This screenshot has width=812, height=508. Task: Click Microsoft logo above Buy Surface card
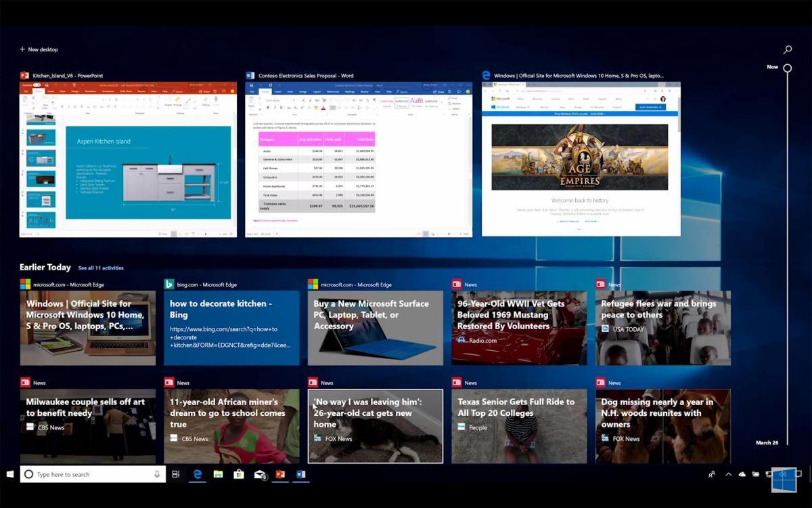pyautogui.click(x=313, y=284)
